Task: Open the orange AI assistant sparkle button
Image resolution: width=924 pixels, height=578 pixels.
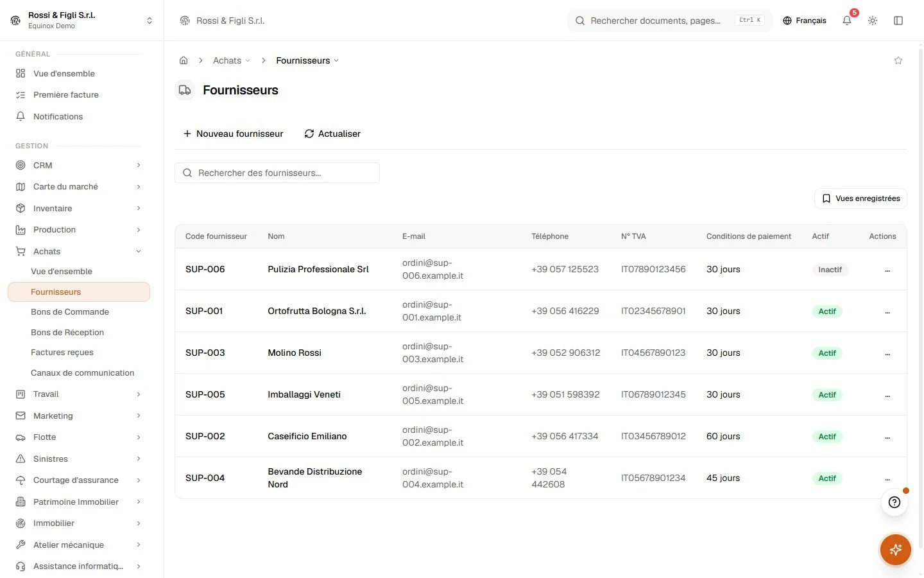Action: tap(896, 550)
